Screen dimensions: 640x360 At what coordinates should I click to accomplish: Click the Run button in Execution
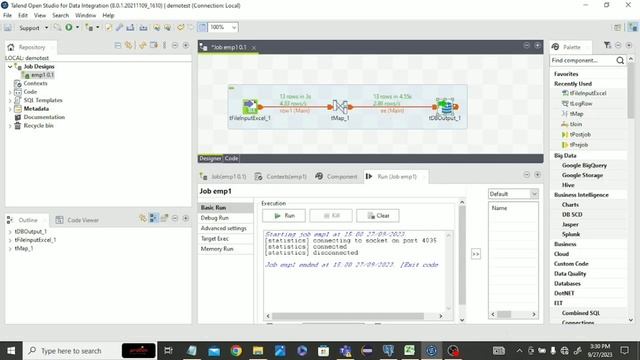(284, 216)
